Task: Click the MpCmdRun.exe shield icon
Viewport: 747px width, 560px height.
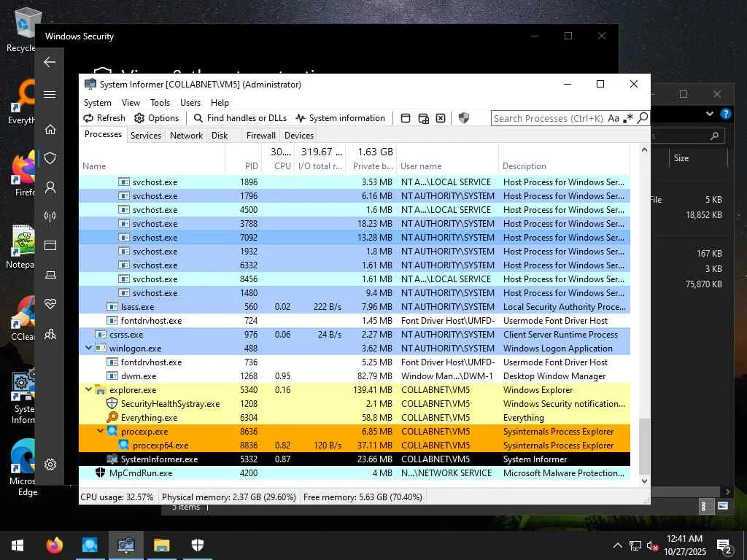Action: coord(100,472)
